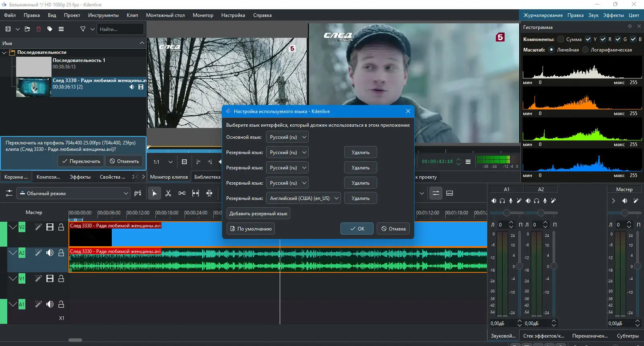Screen dimensions: 644x346
Task: Click Добавить резервный язык button
Action: (x=258, y=214)
